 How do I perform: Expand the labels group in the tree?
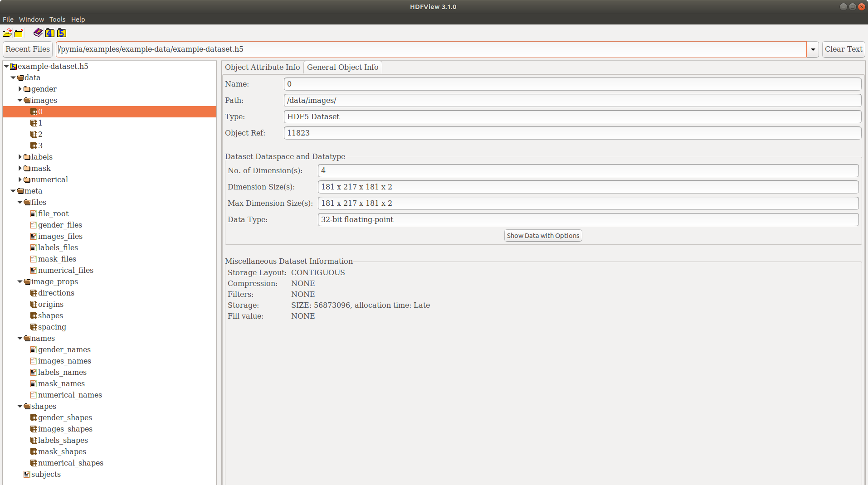coord(20,157)
